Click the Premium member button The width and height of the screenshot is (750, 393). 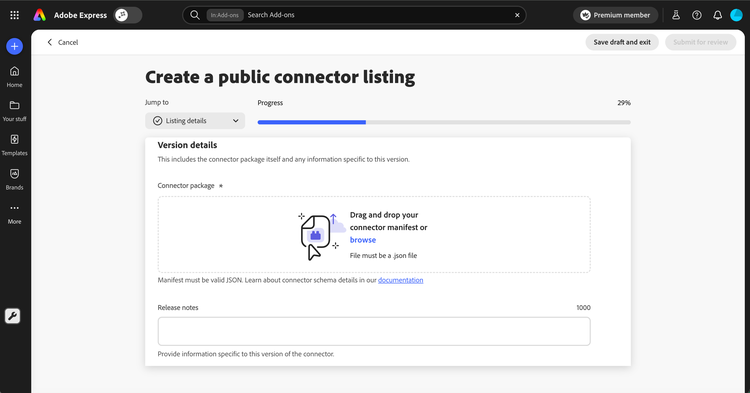[x=615, y=15]
